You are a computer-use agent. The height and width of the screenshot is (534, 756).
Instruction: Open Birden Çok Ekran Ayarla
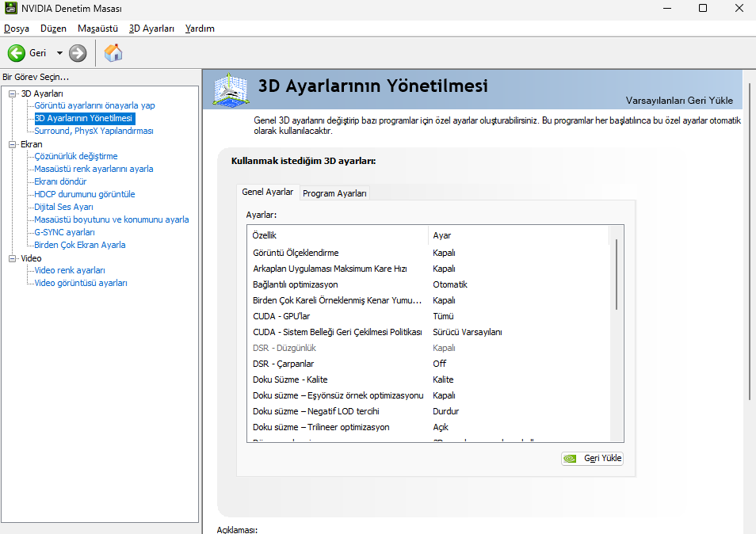click(79, 245)
